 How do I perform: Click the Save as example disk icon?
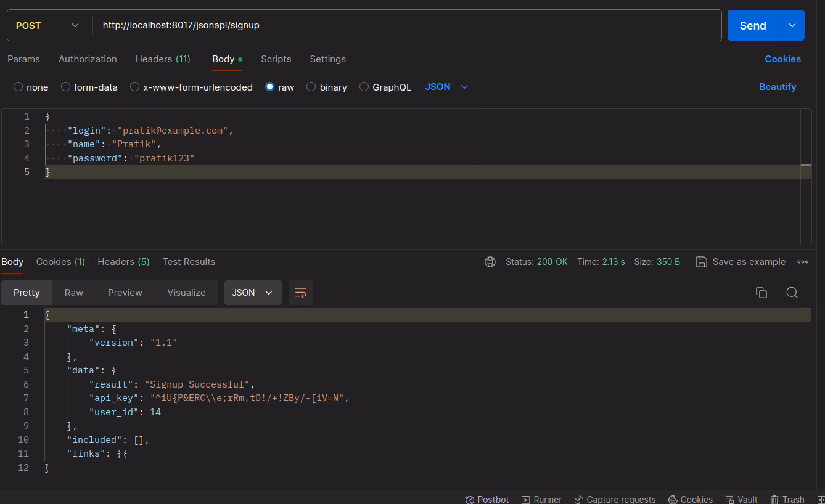[701, 262]
